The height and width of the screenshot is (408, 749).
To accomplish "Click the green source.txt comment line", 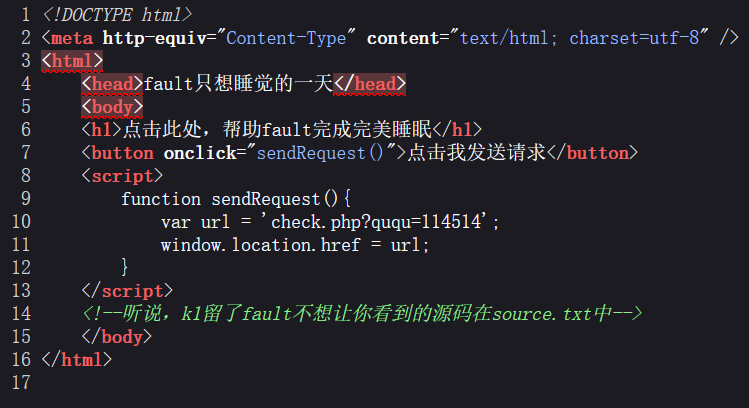I will click(x=362, y=314).
